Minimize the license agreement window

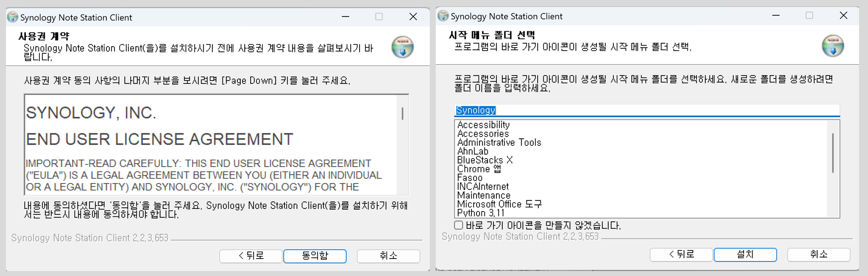tap(345, 17)
